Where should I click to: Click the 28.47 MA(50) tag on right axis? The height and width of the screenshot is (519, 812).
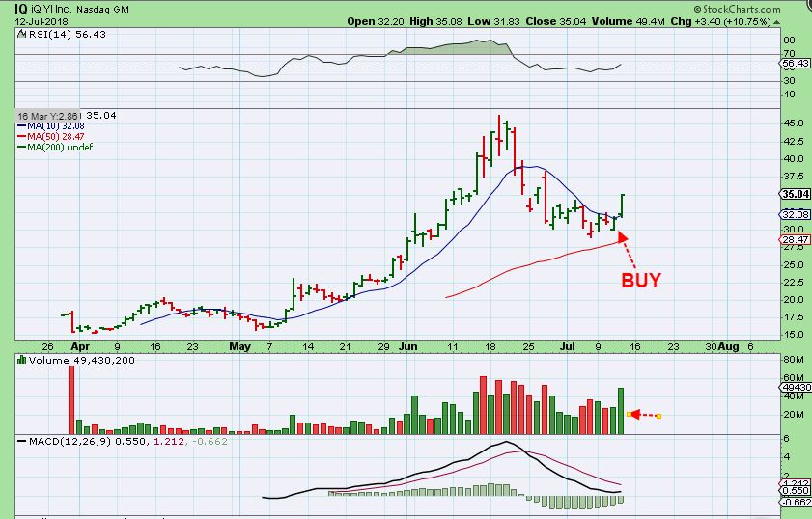click(x=796, y=239)
